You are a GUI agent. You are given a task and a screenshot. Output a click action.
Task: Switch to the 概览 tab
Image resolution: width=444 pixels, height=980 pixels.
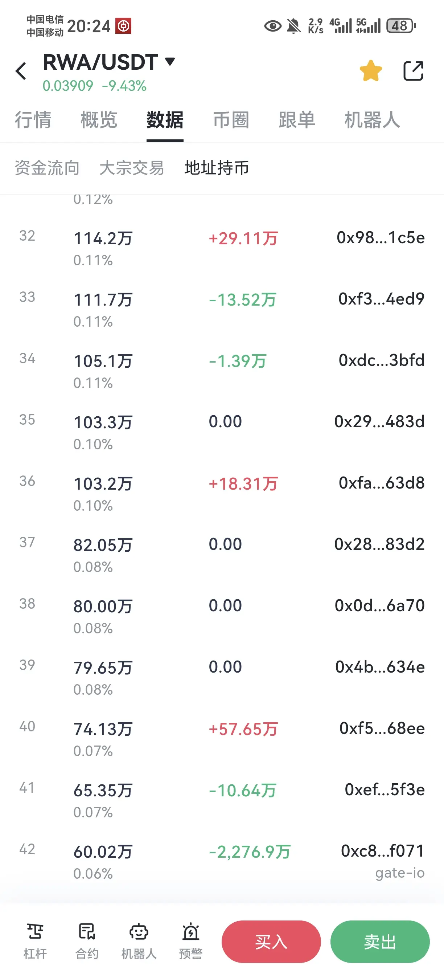pyautogui.click(x=99, y=120)
